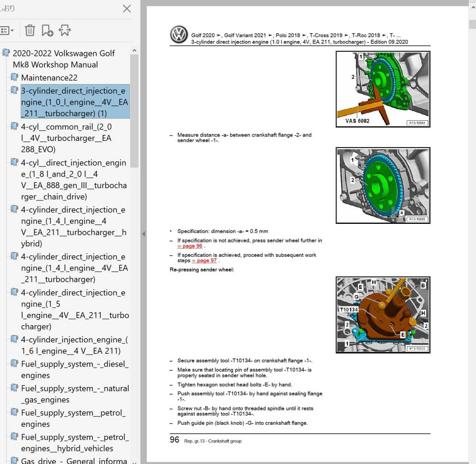Screen dimensions: 476x464
Task: Select the 3-cylinder direct injection engine 1.0 bookmark
Action: 75,102
